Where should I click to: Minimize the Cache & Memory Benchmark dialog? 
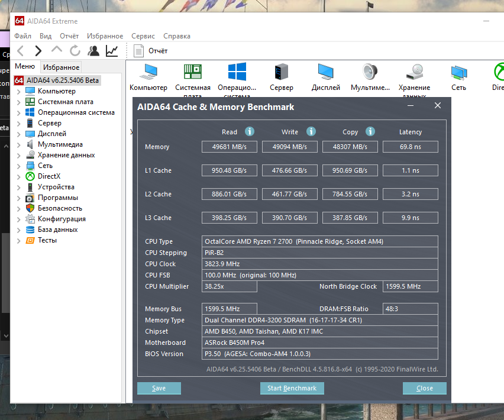tap(411, 105)
